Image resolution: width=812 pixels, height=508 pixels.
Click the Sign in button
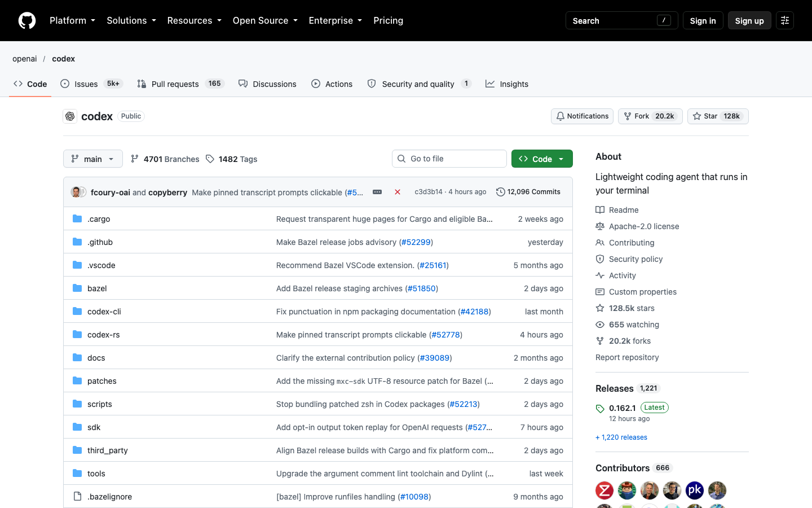pos(703,20)
